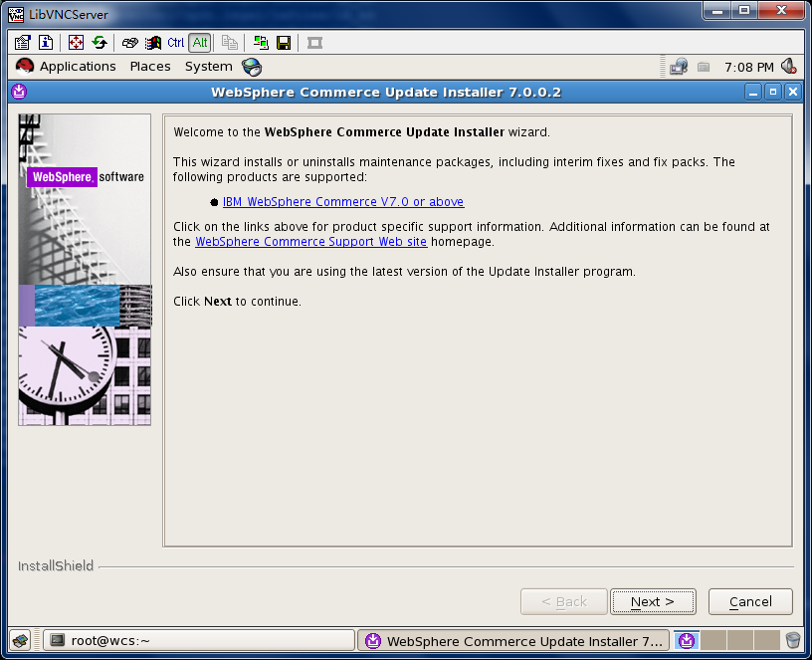
Task: Open the System menu
Action: point(209,67)
